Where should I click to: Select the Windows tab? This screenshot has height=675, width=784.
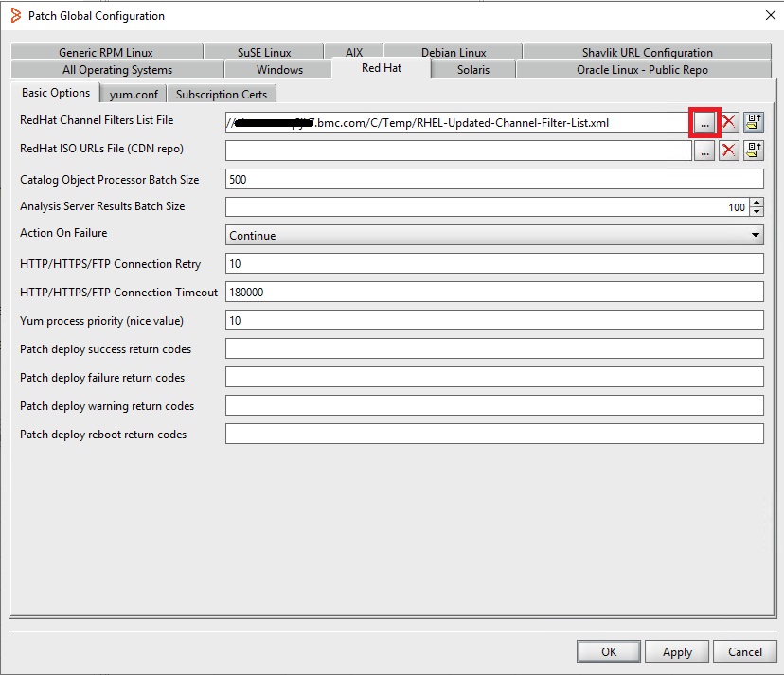pyautogui.click(x=279, y=69)
